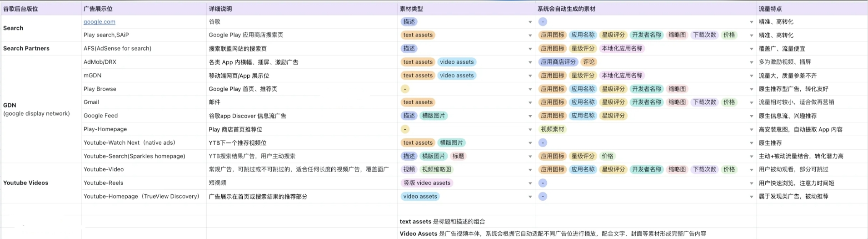
Task: Open 素材类型 dropdown arrow in Play-Homepage row
Action: 530,130
